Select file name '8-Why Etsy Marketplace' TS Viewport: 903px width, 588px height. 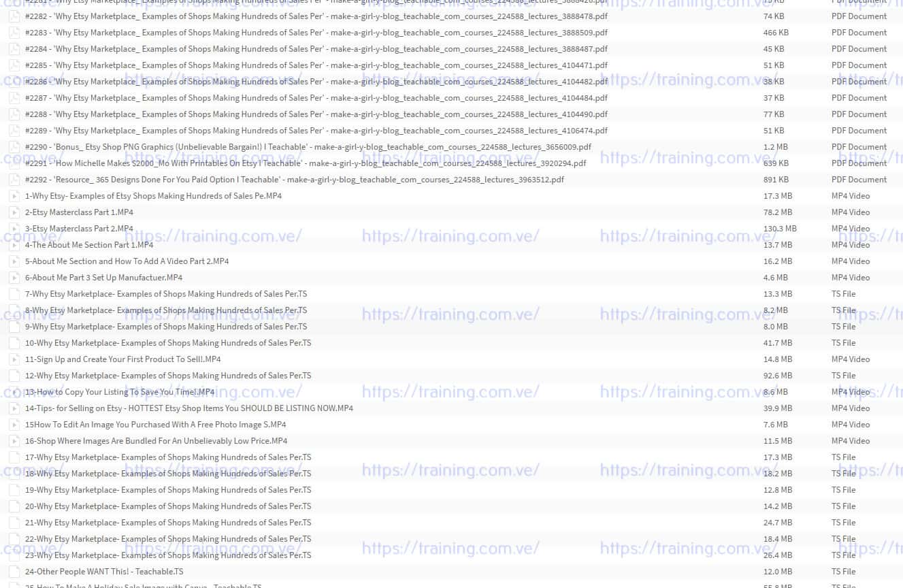pyautogui.click(x=166, y=310)
